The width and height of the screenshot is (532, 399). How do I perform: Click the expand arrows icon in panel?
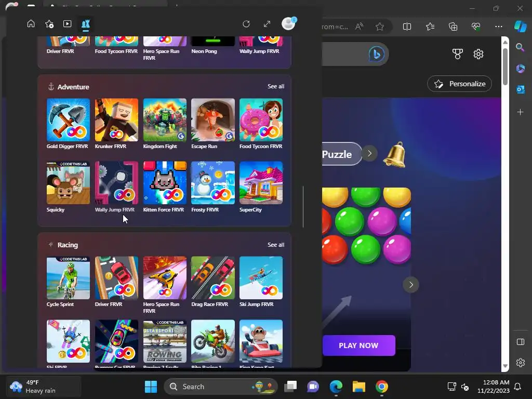click(267, 24)
